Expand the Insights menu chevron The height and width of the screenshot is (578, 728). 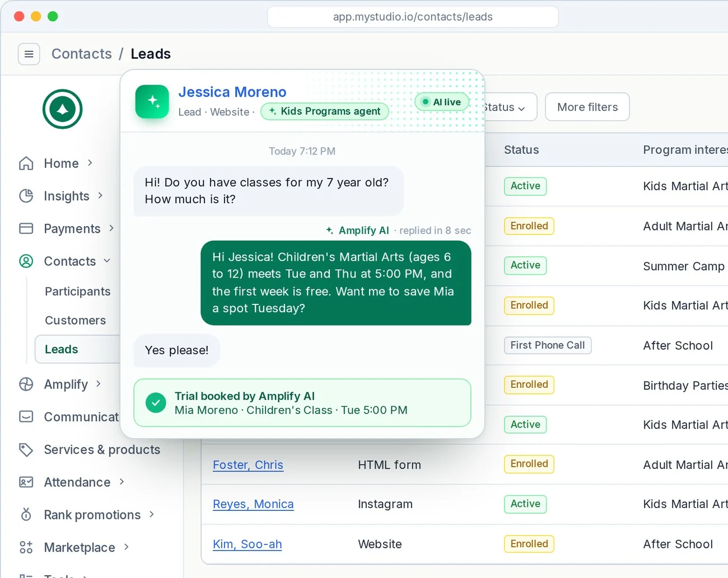pos(100,195)
